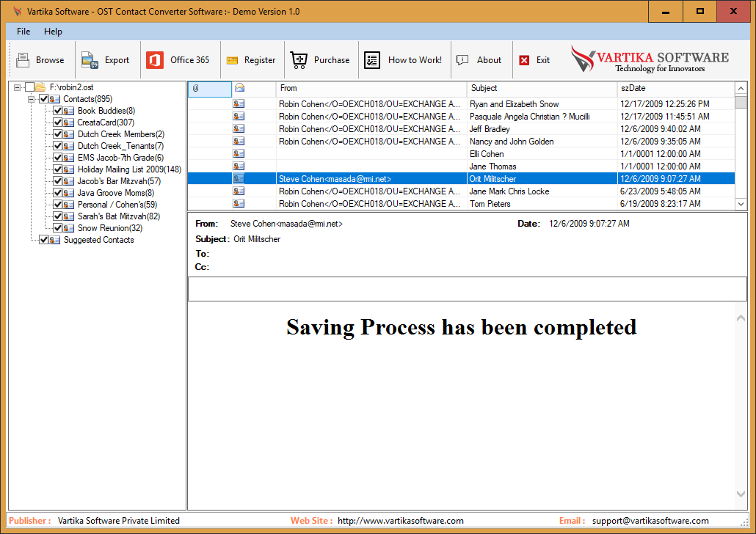The image size is (756, 534).
Task: Click the scroll up arrow in preview pane
Action: click(741, 318)
